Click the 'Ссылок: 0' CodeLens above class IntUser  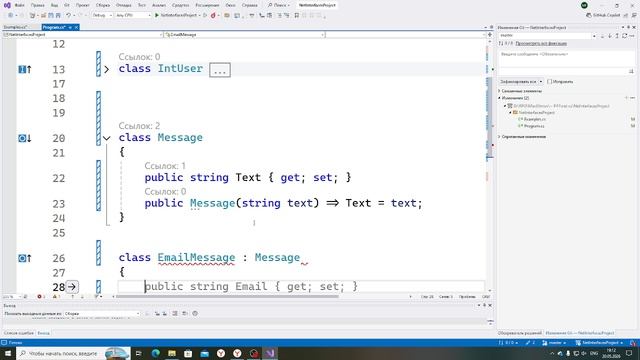coord(139,57)
